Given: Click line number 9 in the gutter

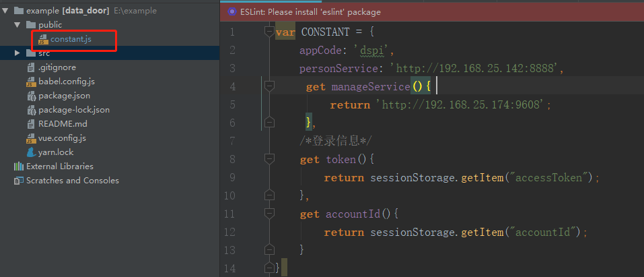Looking at the screenshot, I should [x=232, y=177].
